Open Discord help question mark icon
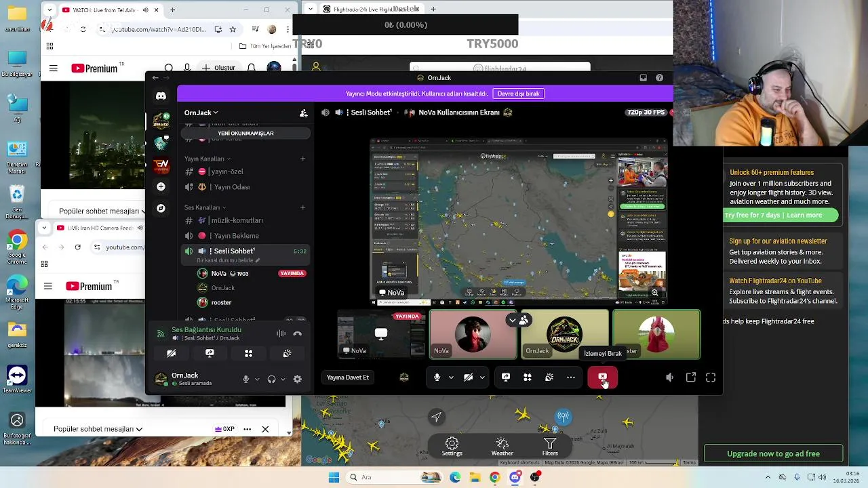This screenshot has width=868, height=488. 659,78
